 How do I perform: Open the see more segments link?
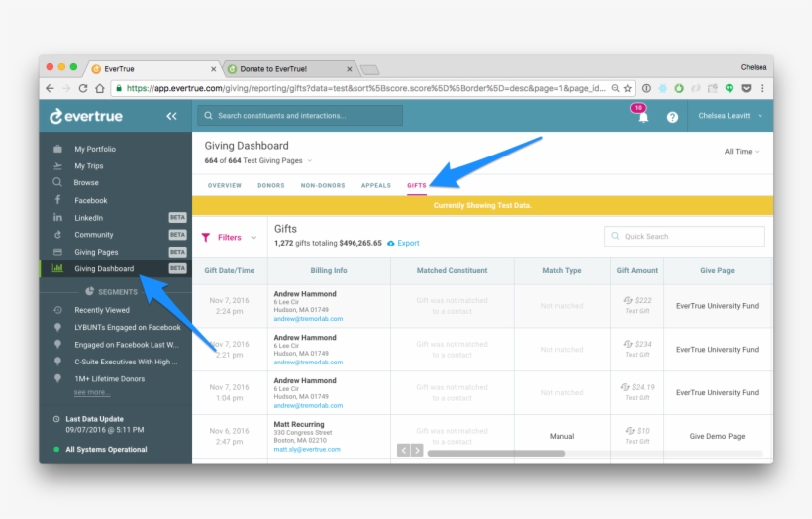tap(92, 392)
